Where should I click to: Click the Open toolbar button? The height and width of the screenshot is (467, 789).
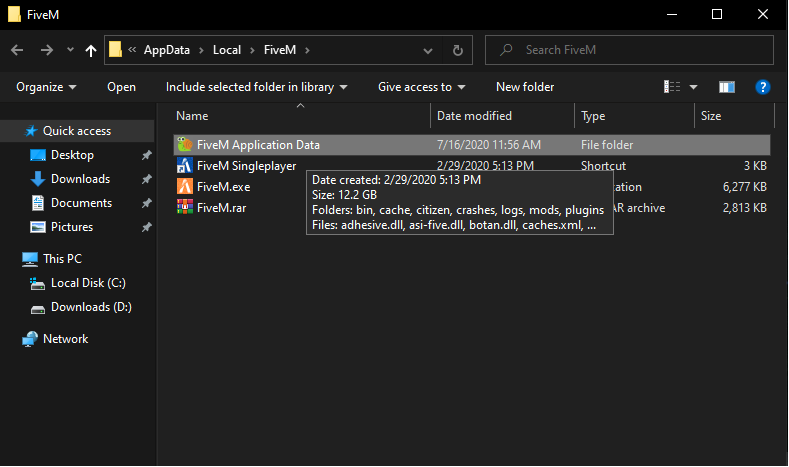121,87
